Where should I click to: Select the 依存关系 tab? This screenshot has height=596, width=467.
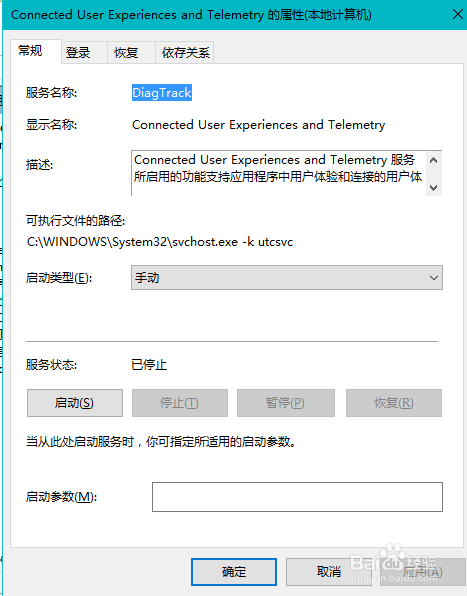pos(185,52)
